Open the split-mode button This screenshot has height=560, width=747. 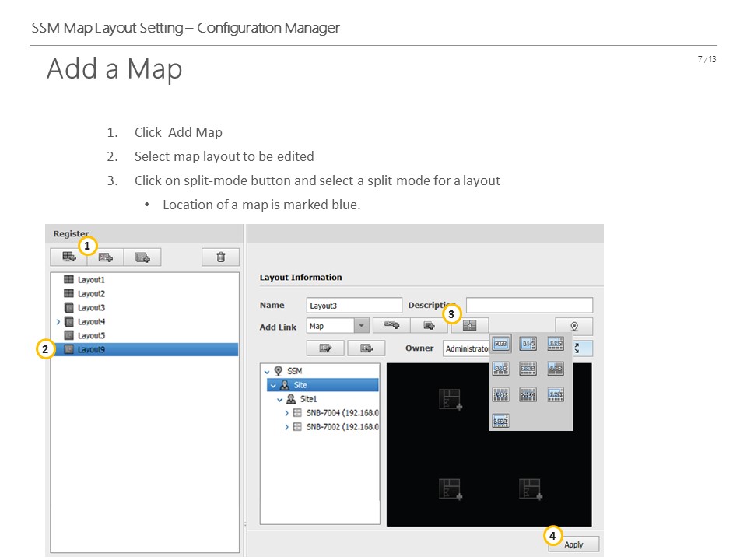[470, 325]
